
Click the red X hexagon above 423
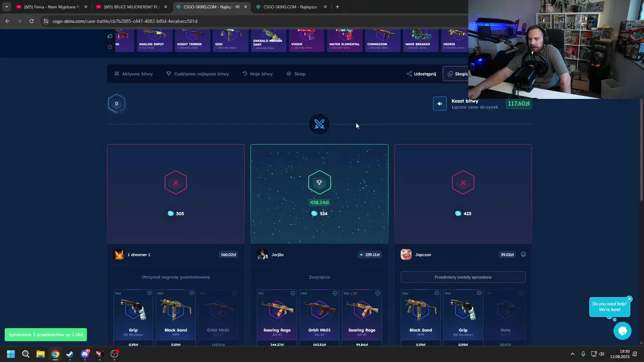point(463,183)
